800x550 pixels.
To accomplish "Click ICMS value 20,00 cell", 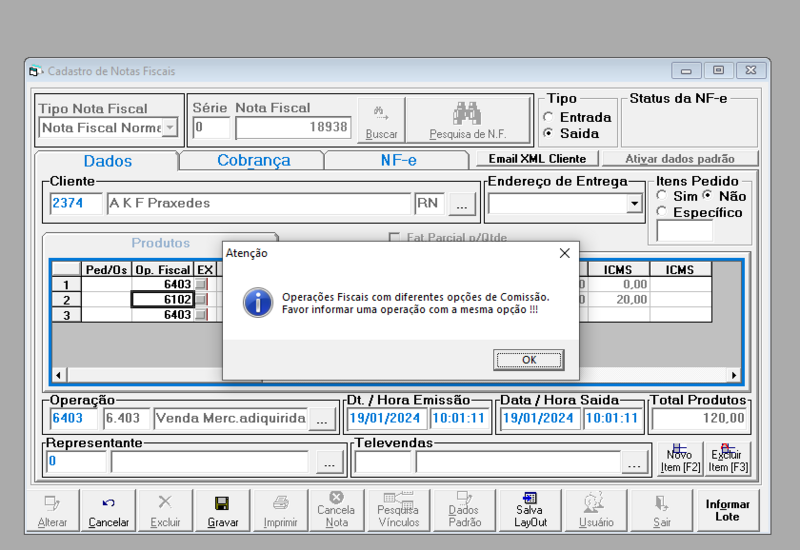I will 619,299.
